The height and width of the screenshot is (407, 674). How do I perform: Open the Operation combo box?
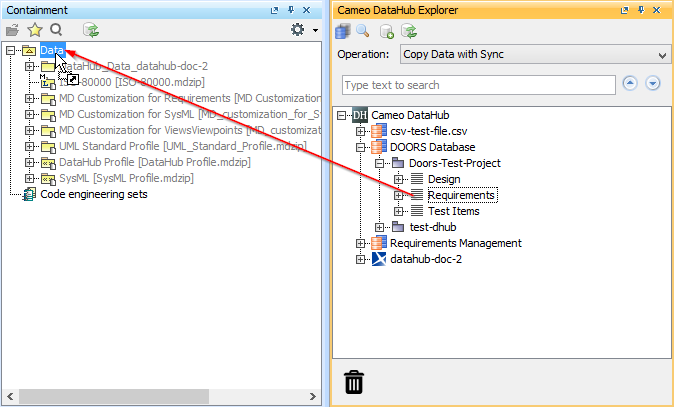click(535, 54)
